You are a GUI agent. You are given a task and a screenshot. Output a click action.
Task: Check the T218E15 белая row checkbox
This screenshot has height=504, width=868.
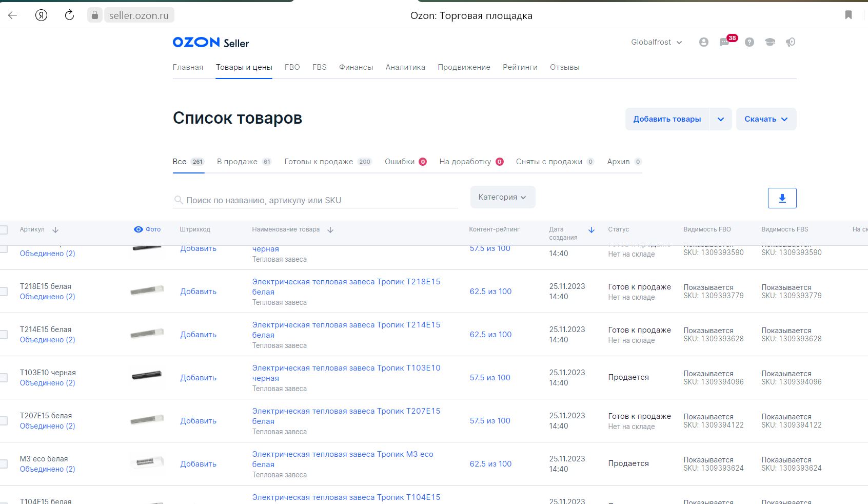pos(4,292)
